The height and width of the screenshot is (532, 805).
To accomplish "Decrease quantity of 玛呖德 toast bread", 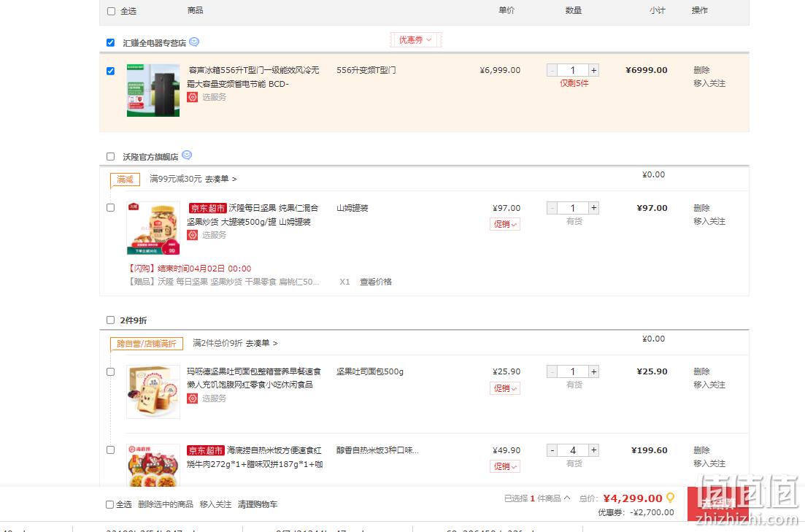I will point(552,371).
